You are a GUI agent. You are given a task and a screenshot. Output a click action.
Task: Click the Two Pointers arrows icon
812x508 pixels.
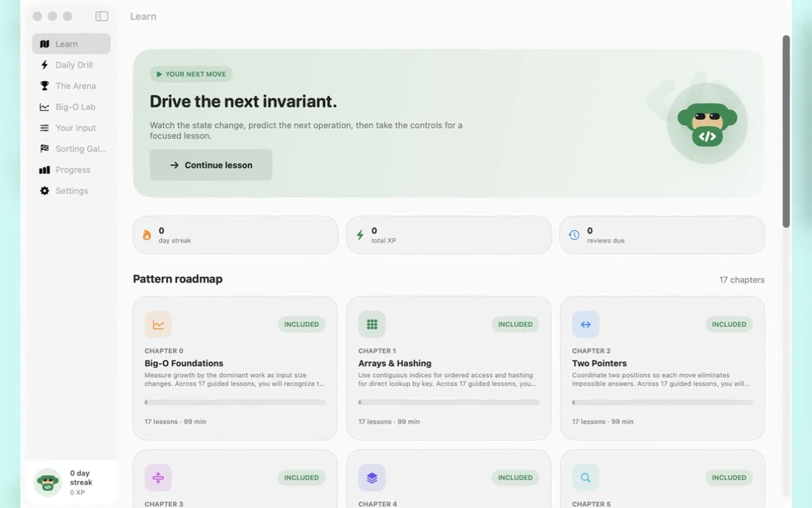(586, 325)
